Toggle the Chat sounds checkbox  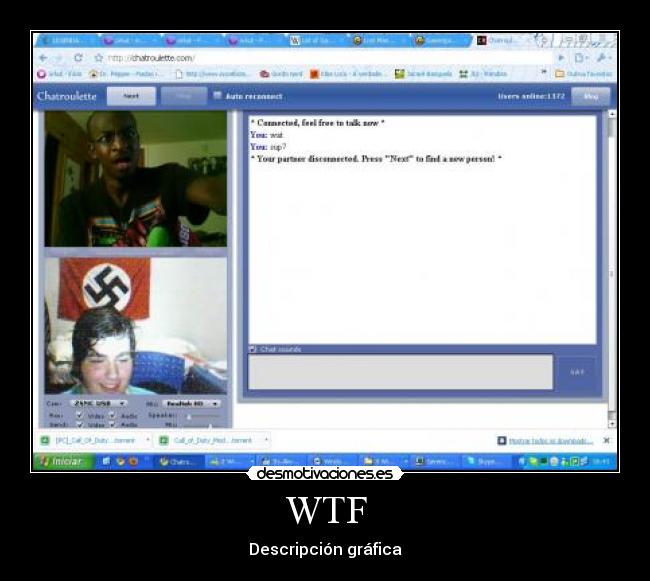tap(252, 349)
